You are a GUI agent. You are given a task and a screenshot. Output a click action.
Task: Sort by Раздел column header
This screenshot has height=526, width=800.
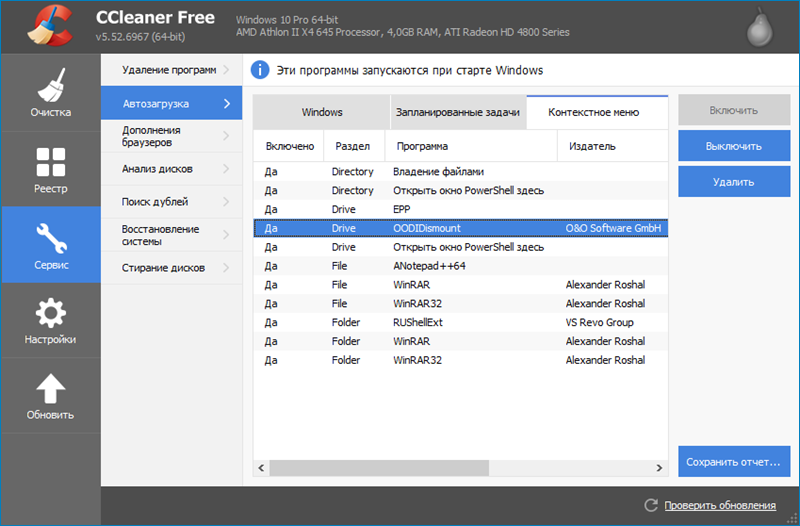(x=354, y=146)
